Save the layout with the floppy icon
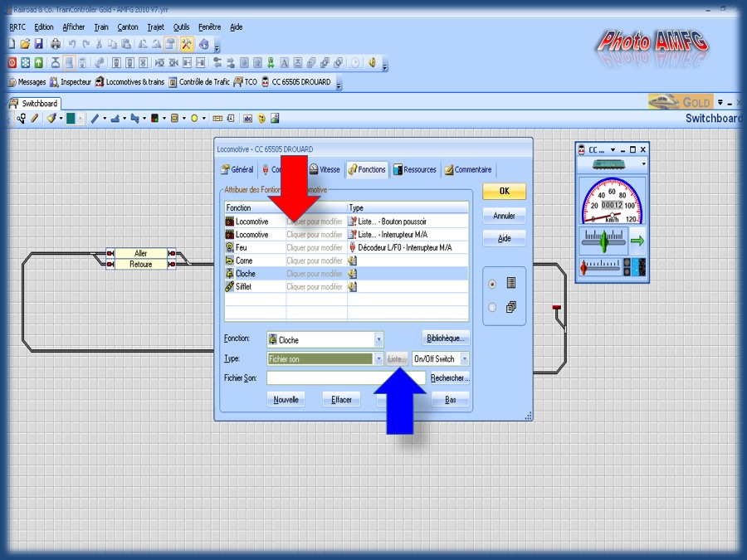 point(38,44)
